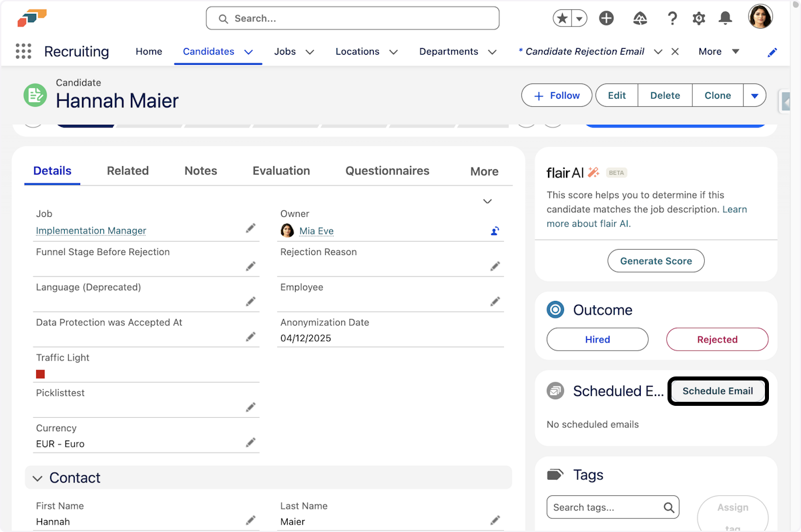Viewport: 801px width, 532px height.
Task: Collapse the Contact section
Action: (38, 478)
